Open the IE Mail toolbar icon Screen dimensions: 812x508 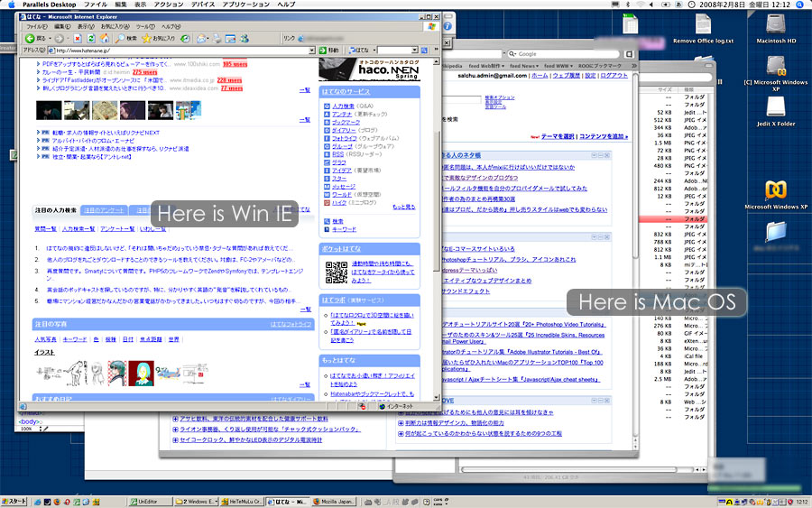[202, 38]
